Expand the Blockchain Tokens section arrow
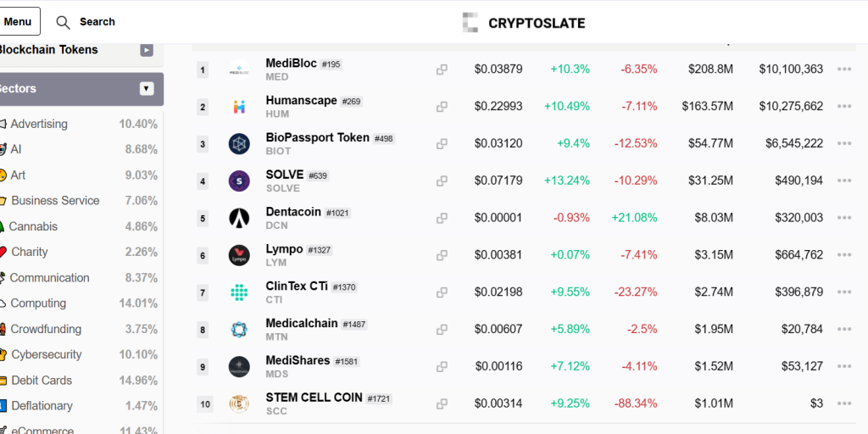The image size is (868, 434). coord(147,50)
